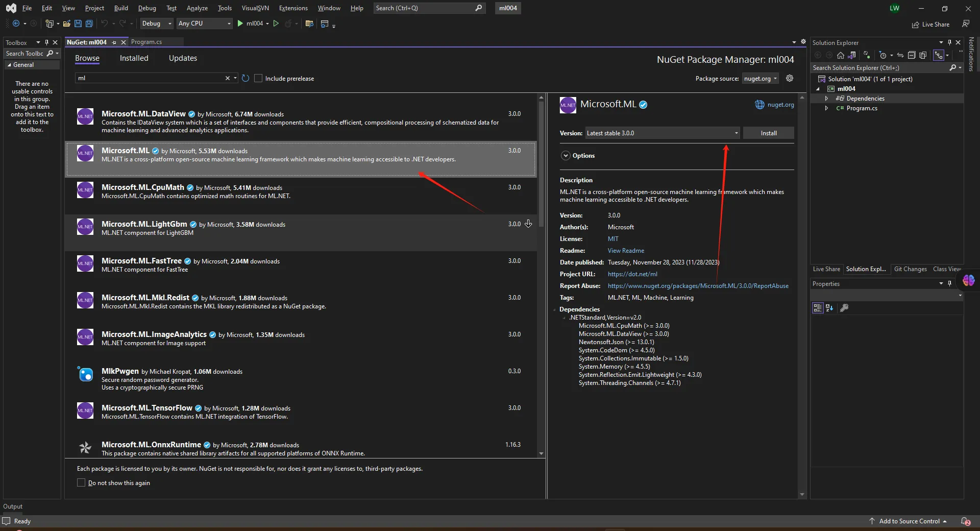This screenshot has width=980, height=531.
Task: Open the Build menu
Action: click(121, 8)
